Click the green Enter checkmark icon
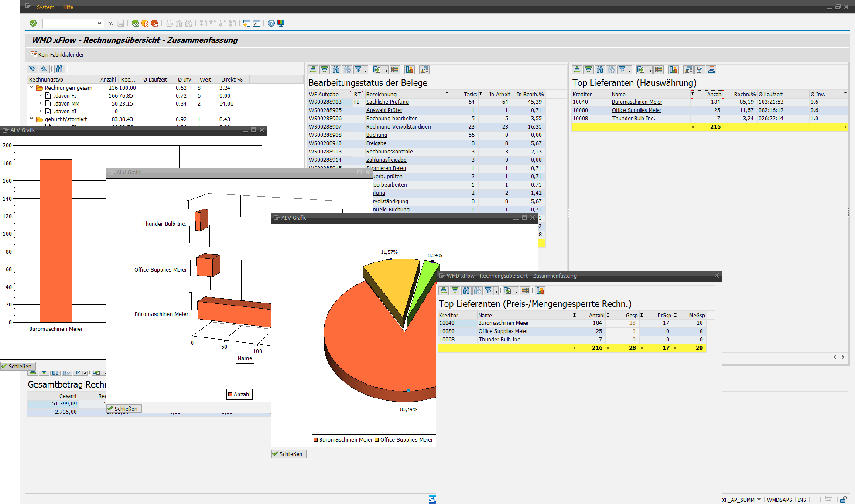This screenshot has width=855, height=504. (x=33, y=23)
